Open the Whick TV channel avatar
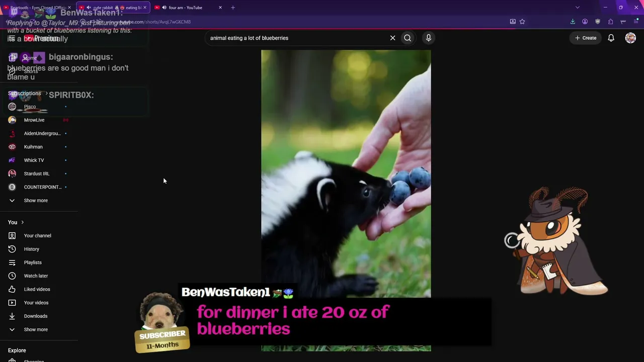Viewport: 644px width, 362px height. click(x=12, y=160)
